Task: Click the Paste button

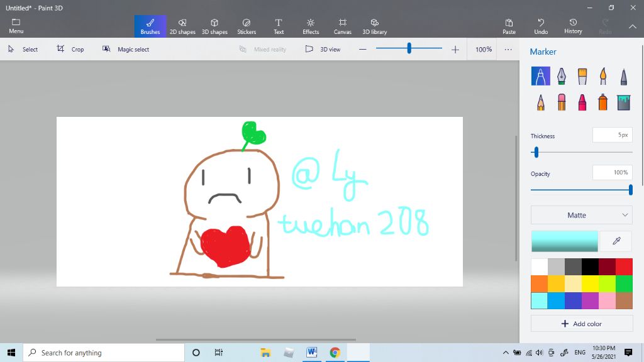Action: [509, 26]
